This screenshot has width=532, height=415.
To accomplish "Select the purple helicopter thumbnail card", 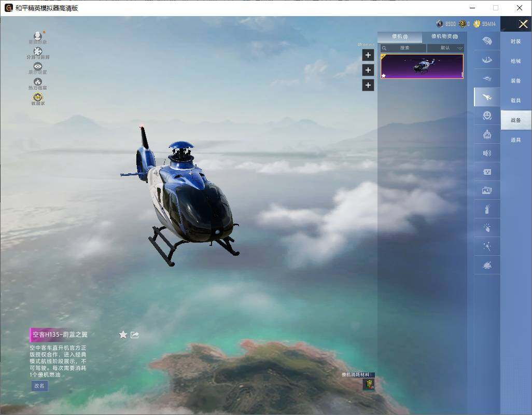I will click(x=422, y=66).
